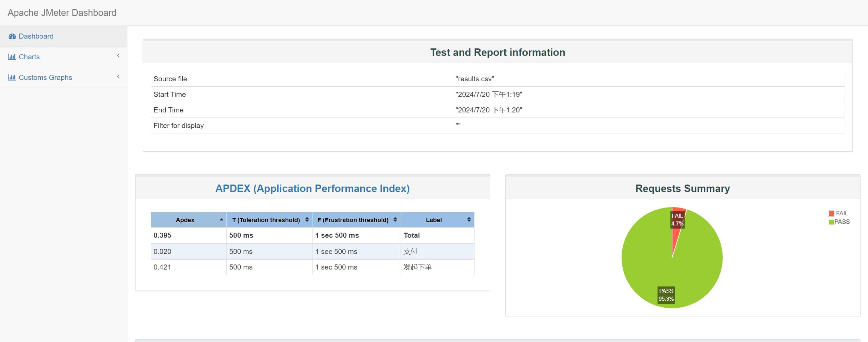Click the Toleration threshold sort arrows

tap(307, 220)
